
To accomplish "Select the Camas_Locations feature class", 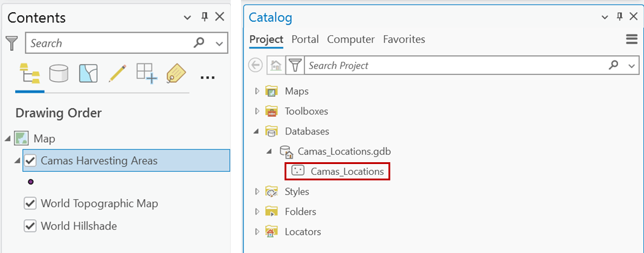I will pyautogui.click(x=347, y=171).
